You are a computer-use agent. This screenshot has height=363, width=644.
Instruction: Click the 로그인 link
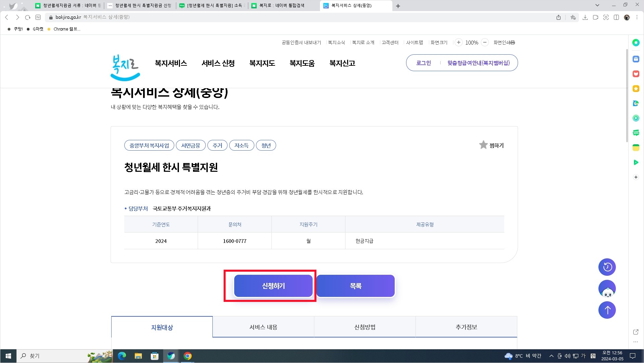coord(424,63)
